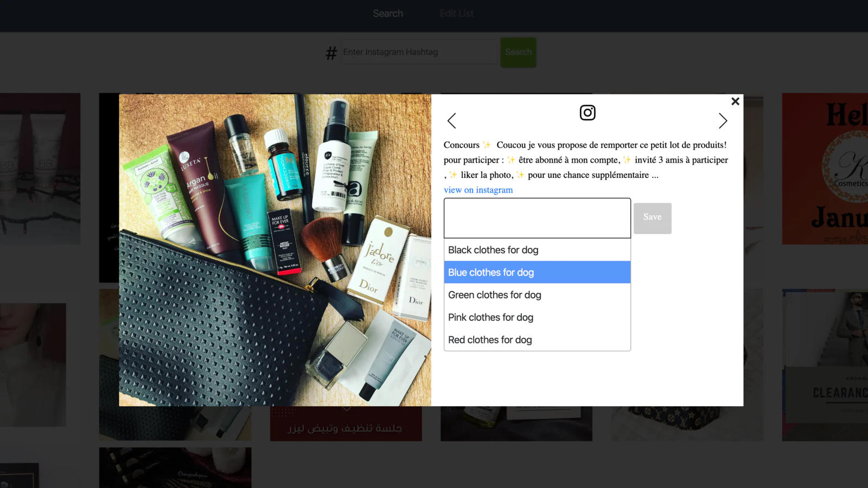Close the Instagram post popup
Image resolution: width=868 pixels, height=488 pixels.
[x=735, y=101]
